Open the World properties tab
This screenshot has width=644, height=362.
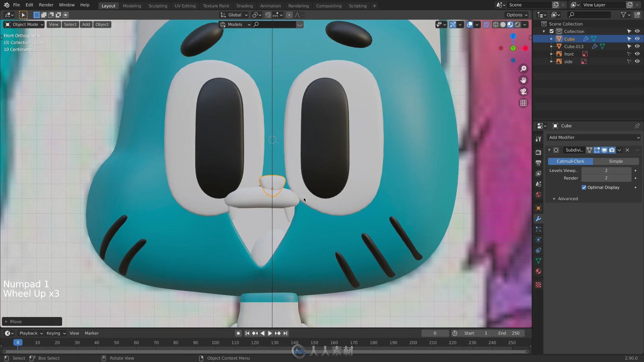click(x=538, y=195)
